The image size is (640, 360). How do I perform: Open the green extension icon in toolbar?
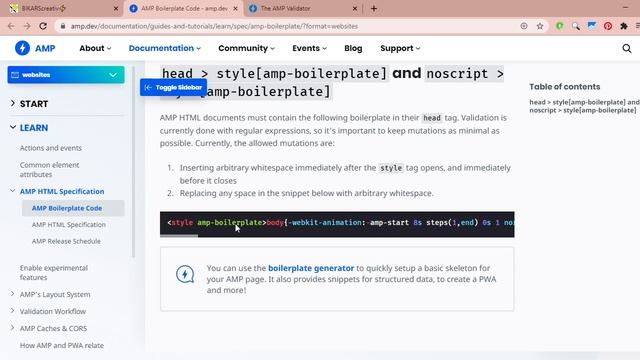560,26
